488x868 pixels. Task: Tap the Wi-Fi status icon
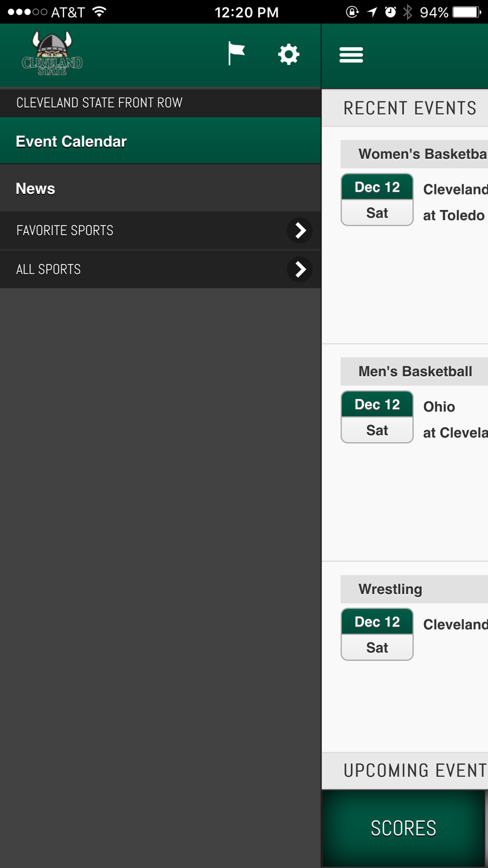click(99, 12)
